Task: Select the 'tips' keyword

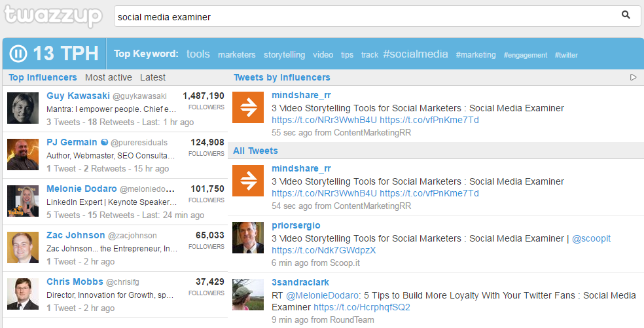Action: pos(347,55)
